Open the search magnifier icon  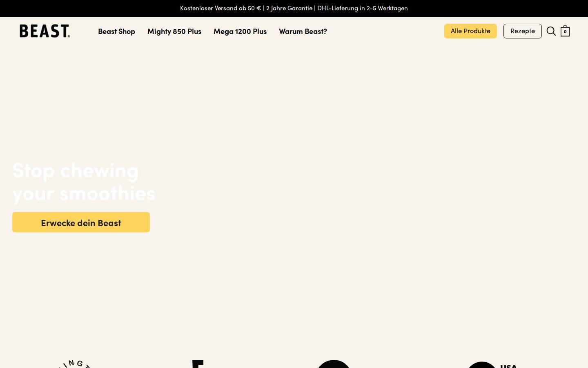point(551,31)
